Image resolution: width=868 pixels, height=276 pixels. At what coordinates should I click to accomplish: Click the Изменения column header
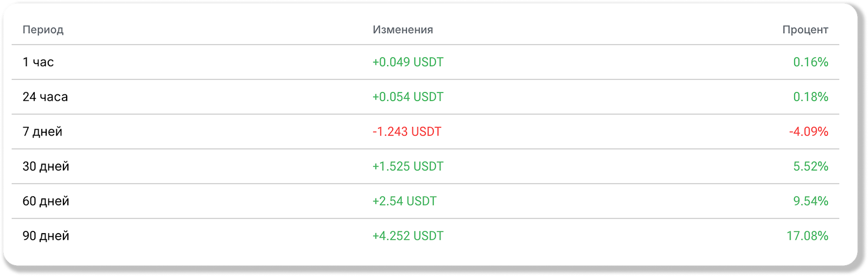coord(403,30)
